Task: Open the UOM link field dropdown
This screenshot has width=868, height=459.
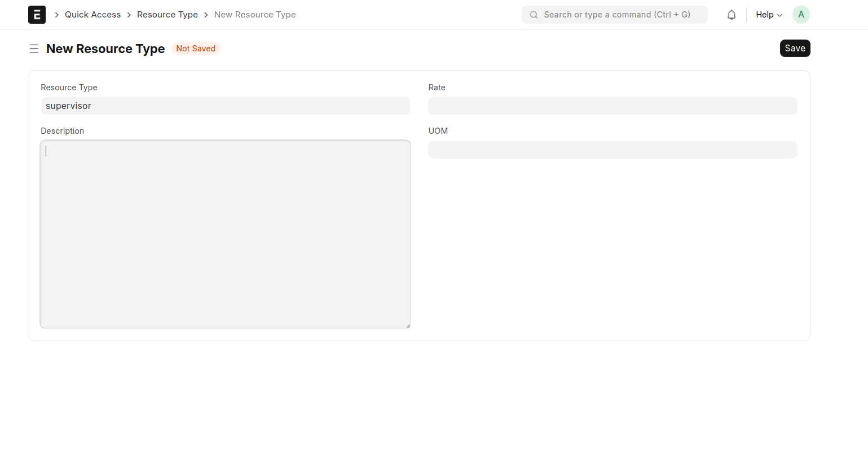Action: [x=612, y=150]
